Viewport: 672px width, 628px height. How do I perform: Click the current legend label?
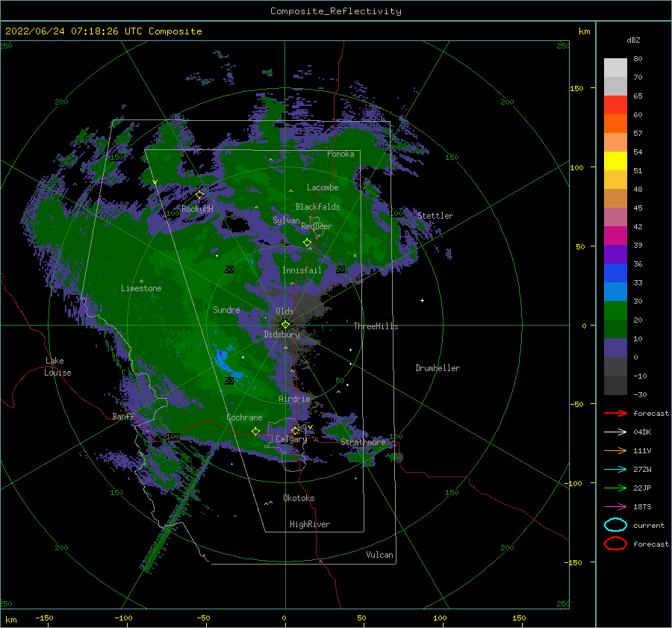[649, 526]
